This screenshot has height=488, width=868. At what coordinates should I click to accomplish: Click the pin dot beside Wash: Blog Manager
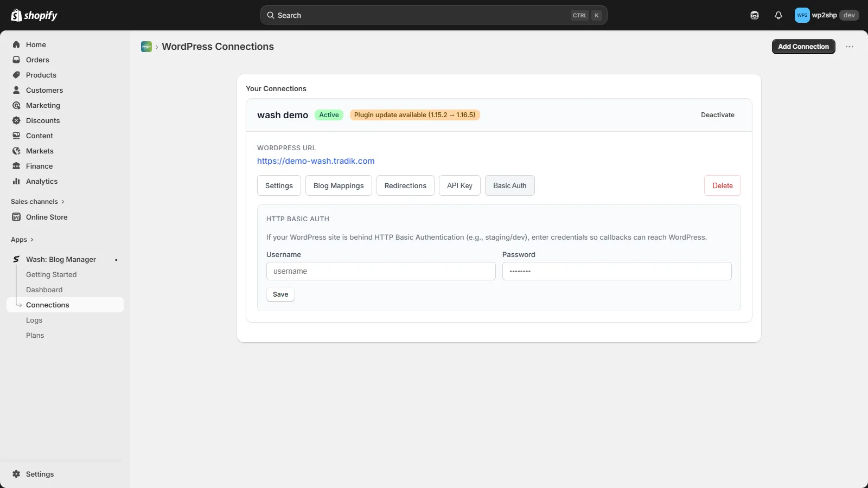(116, 260)
